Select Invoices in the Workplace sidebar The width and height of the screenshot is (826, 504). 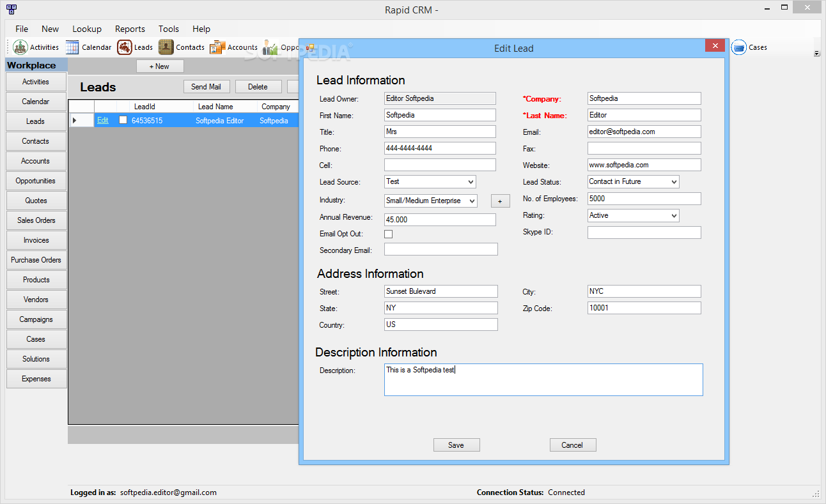click(36, 240)
